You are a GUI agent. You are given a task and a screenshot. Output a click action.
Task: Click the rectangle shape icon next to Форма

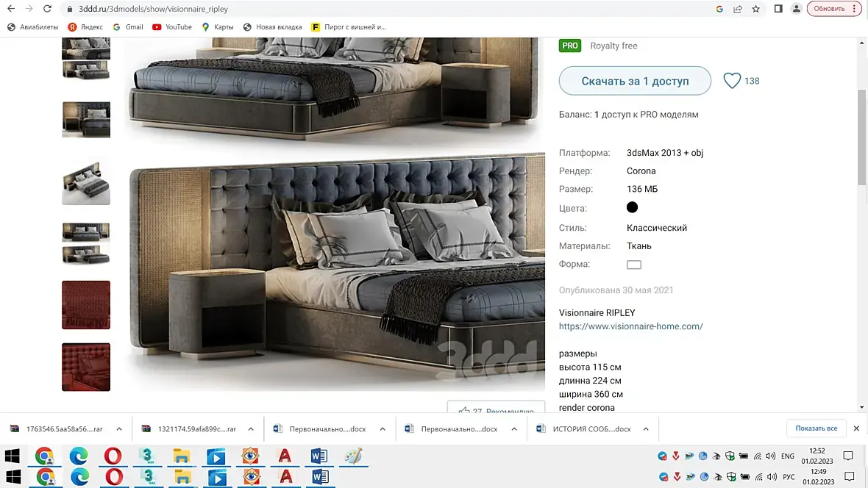634,265
